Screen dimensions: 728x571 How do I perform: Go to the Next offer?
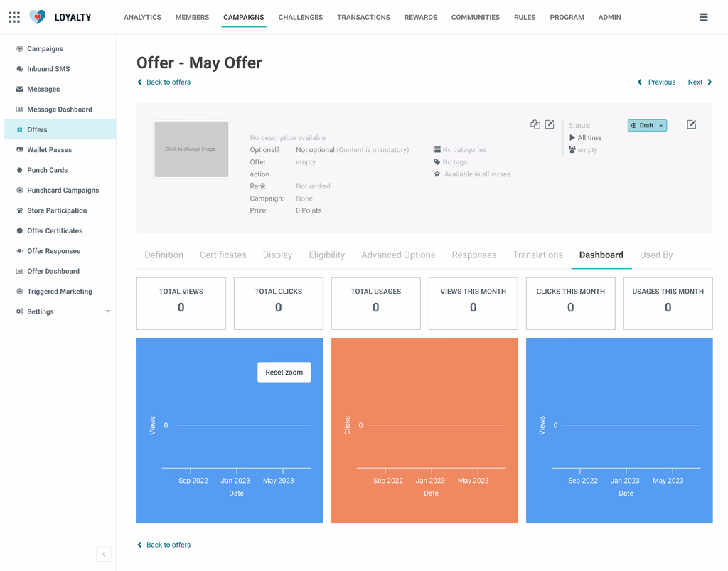point(700,82)
